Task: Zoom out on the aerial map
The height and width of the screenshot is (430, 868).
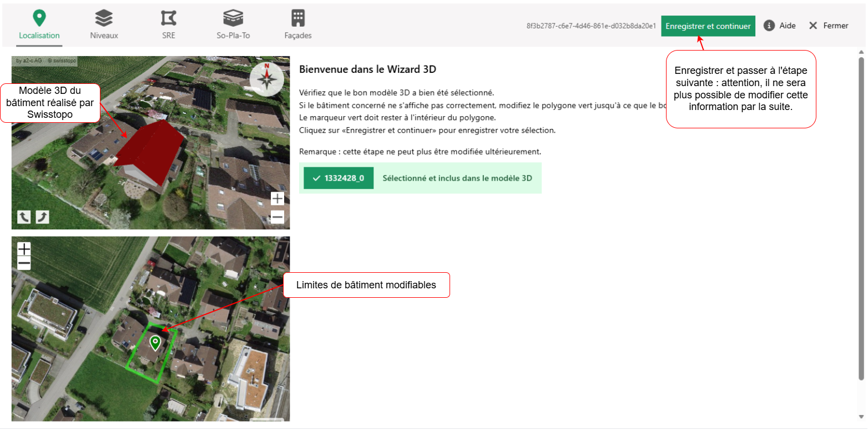Action: coord(24,263)
